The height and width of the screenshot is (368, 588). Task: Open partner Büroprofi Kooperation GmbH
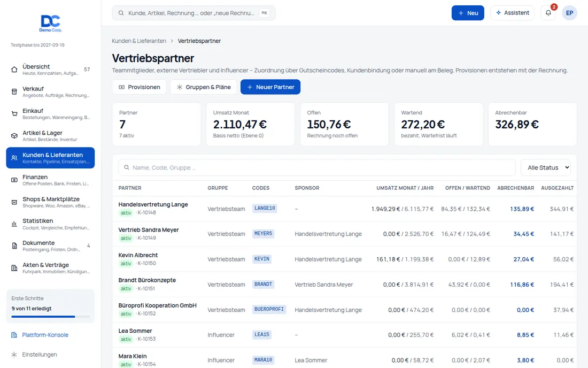pyautogui.click(x=158, y=305)
